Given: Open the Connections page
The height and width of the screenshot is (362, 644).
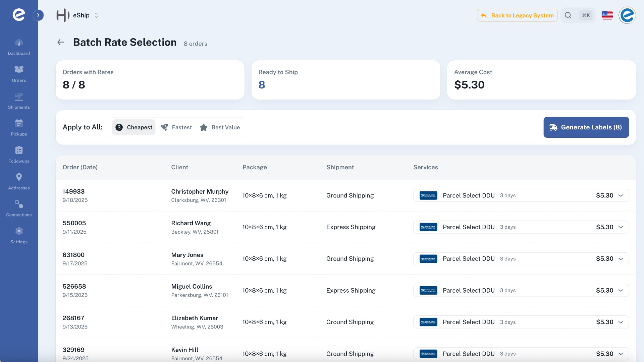Looking at the screenshot, I should click(x=19, y=208).
